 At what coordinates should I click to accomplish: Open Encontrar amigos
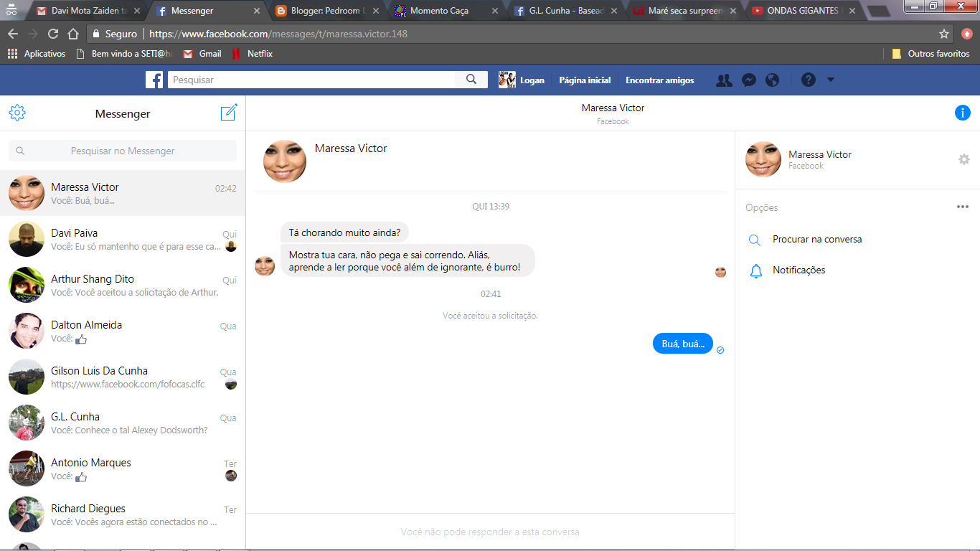point(660,80)
